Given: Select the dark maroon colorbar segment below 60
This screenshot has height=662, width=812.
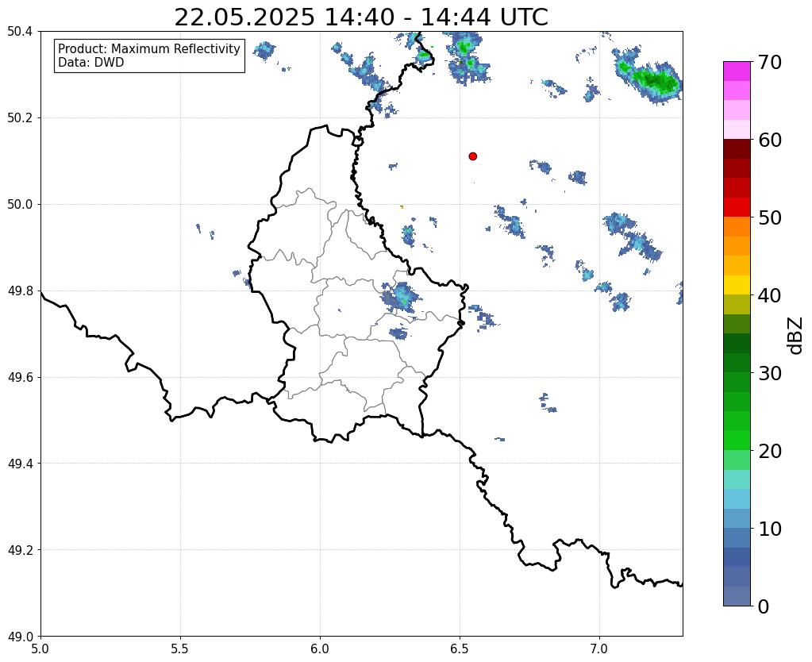Looking at the screenshot, I should click(x=737, y=149).
